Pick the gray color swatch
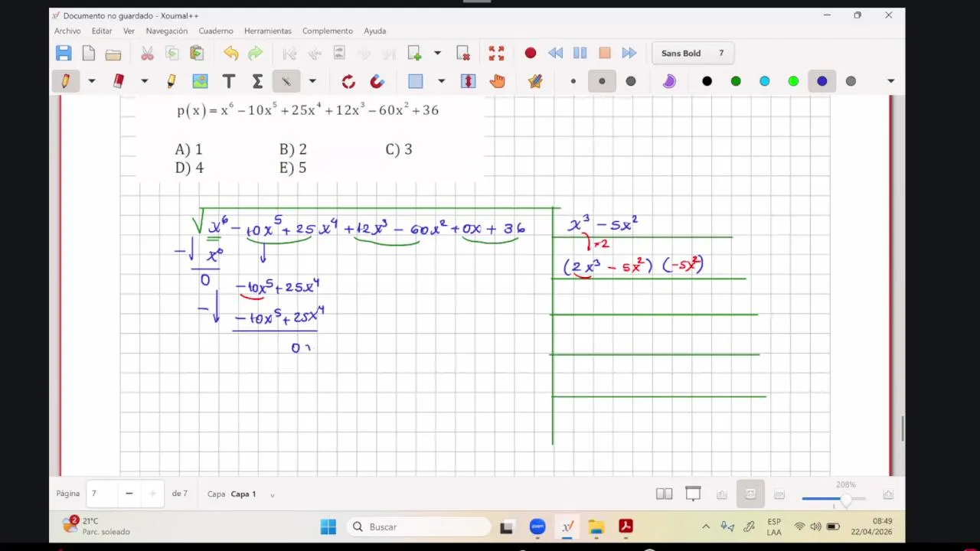The image size is (980, 551). 851,81
